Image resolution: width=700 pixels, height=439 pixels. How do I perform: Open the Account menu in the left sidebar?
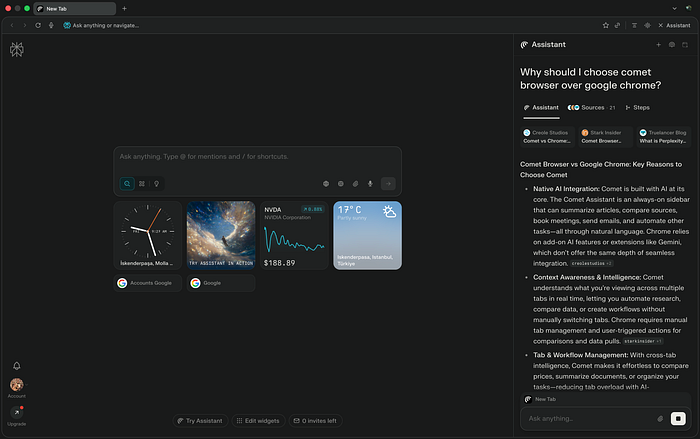point(16,386)
